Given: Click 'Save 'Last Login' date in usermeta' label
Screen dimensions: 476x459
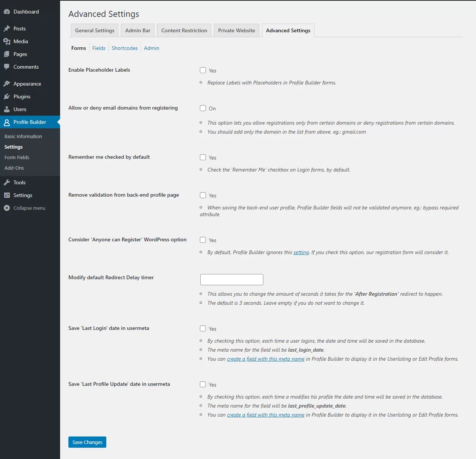Looking at the screenshot, I should point(109,328).
